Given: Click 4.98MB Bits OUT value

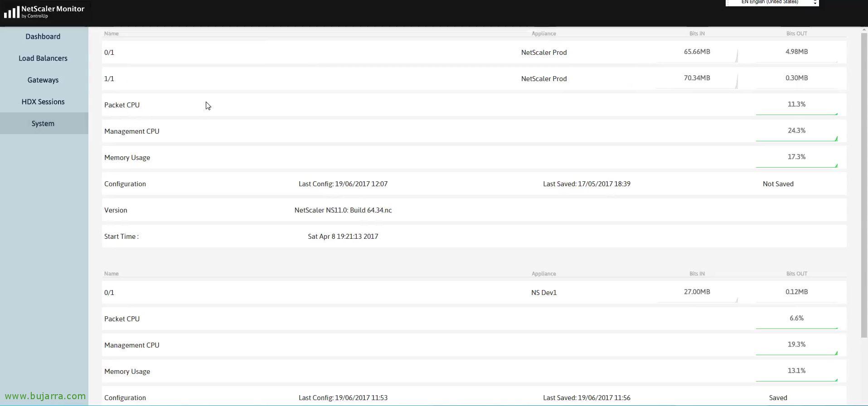Looking at the screenshot, I should (x=796, y=52).
